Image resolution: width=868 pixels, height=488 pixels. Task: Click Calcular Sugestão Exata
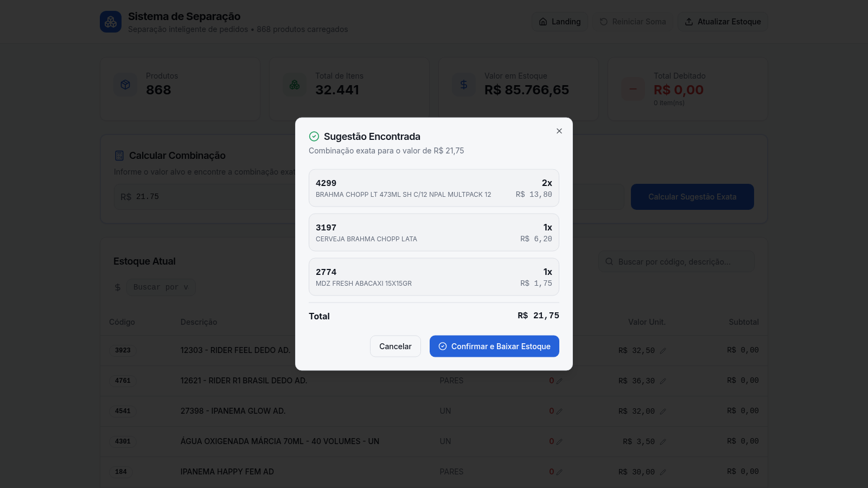point(692,197)
